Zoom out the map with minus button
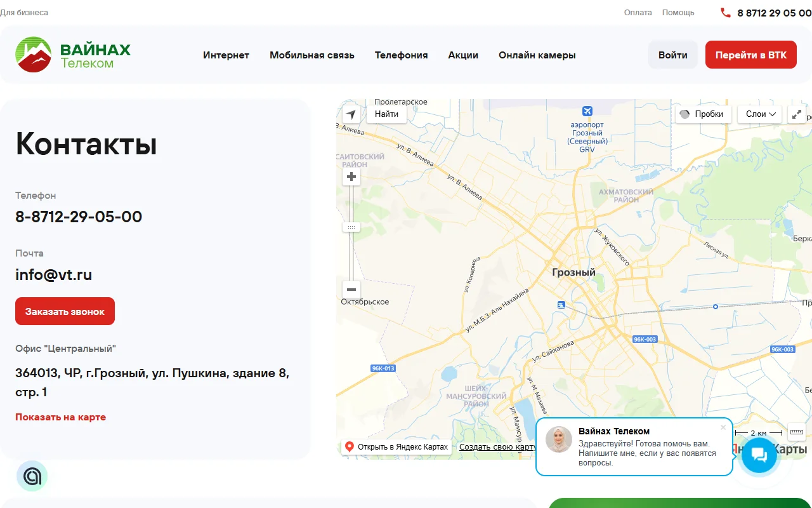 351,290
